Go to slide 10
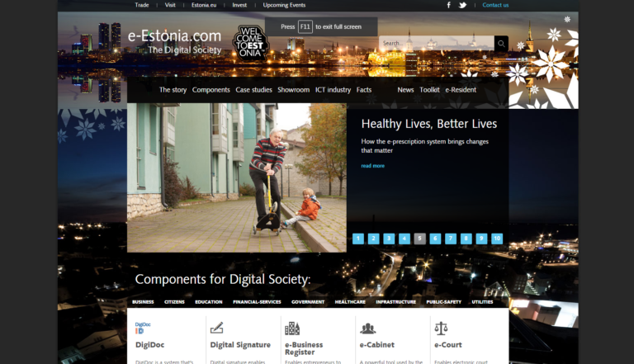The width and height of the screenshot is (634, 364). tap(497, 239)
